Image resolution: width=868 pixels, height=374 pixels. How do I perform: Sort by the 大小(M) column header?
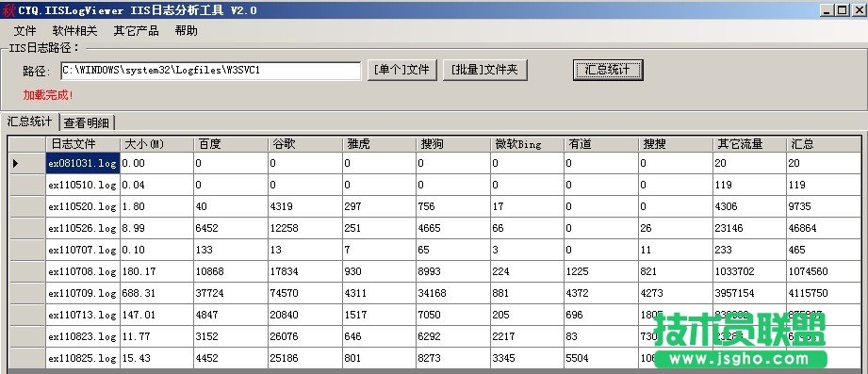point(156,144)
